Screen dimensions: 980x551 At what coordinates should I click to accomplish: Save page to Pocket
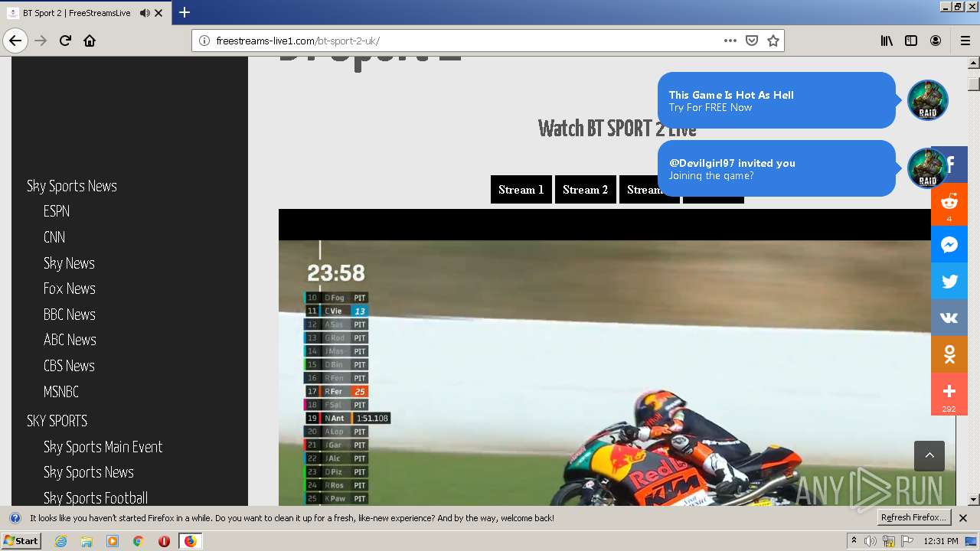[752, 41]
